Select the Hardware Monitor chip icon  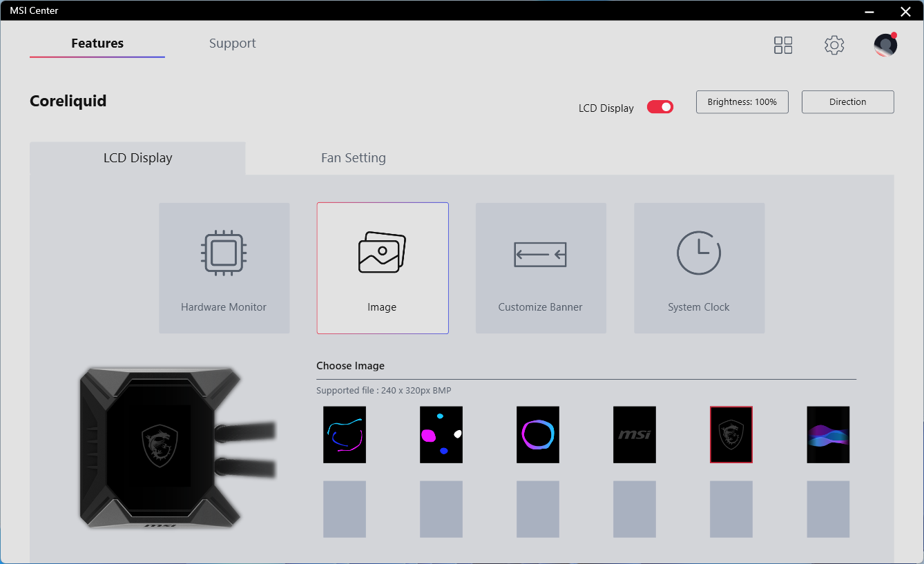point(224,254)
